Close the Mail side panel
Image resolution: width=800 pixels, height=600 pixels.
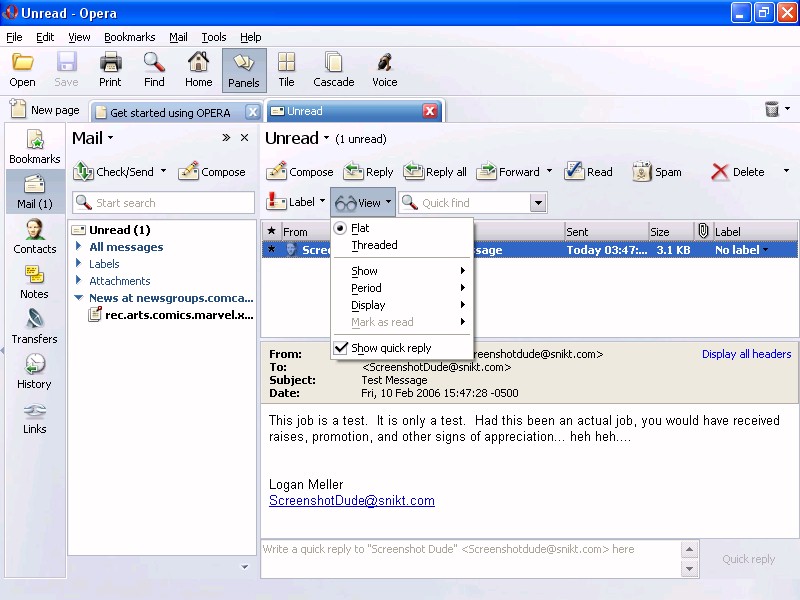[x=245, y=138]
